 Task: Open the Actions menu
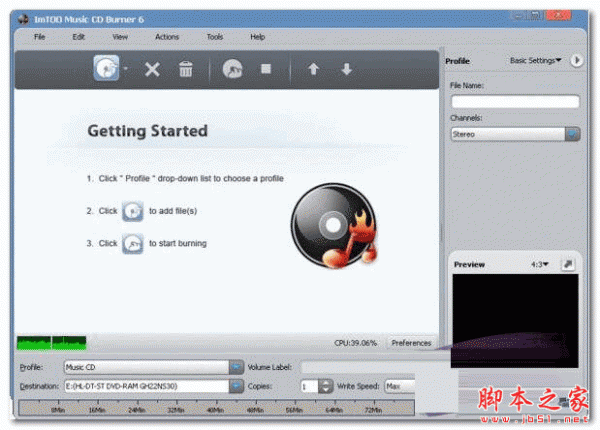(167, 37)
